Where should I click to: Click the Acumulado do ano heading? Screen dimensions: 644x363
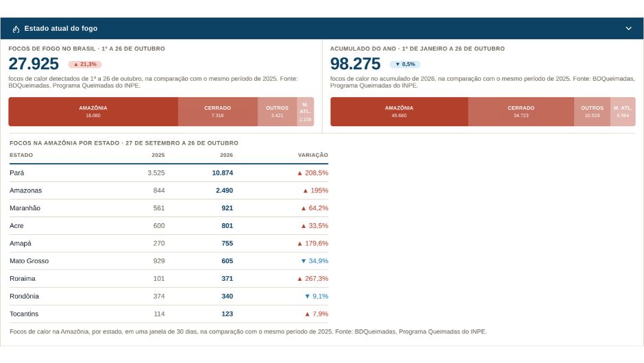(417, 49)
